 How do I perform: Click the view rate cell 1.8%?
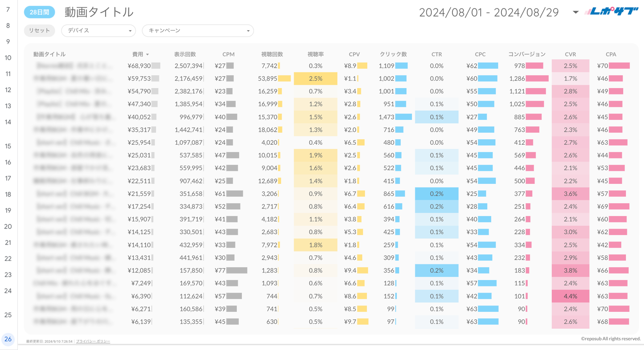click(x=316, y=245)
